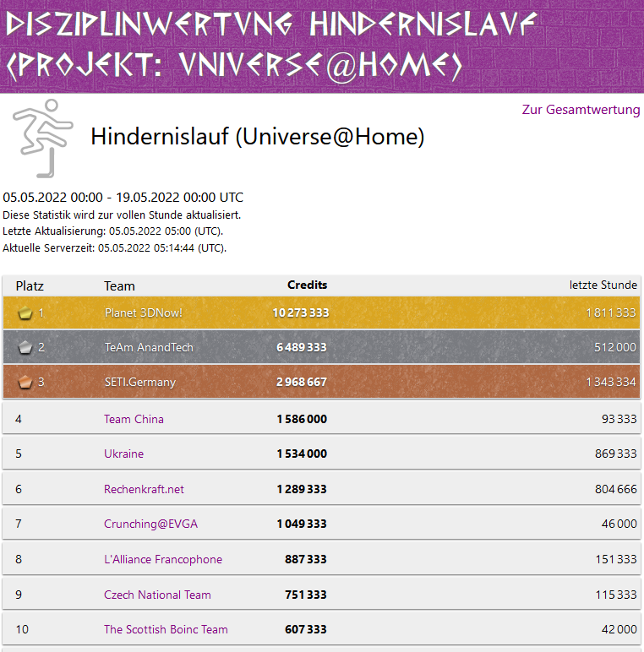
Task: Click the letzte Stunde column header
Action: tap(603, 285)
